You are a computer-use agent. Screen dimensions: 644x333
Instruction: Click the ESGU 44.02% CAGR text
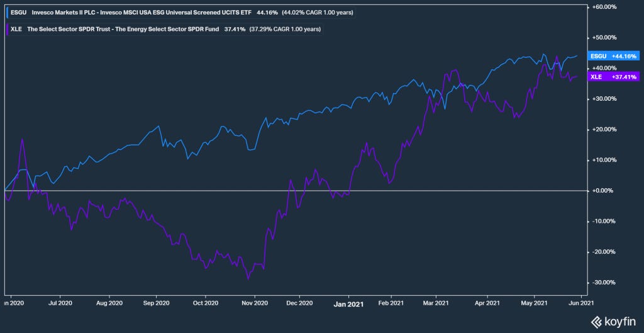[x=317, y=13]
